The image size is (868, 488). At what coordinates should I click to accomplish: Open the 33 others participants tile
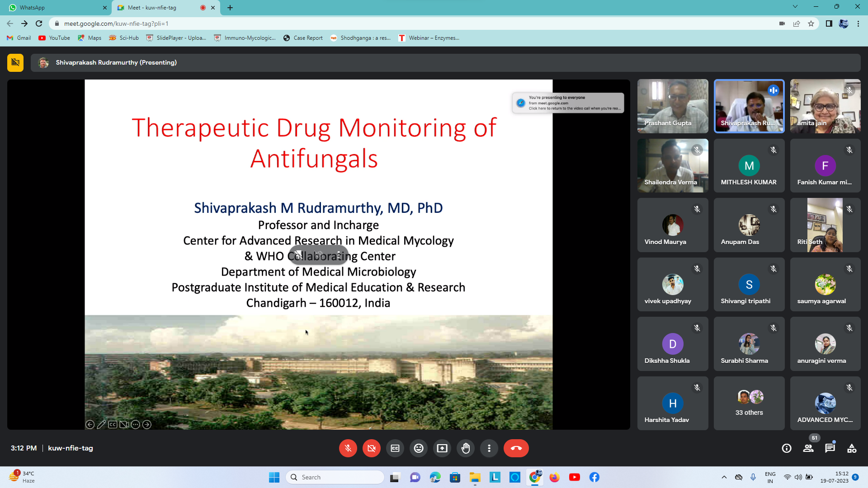pos(749,403)
